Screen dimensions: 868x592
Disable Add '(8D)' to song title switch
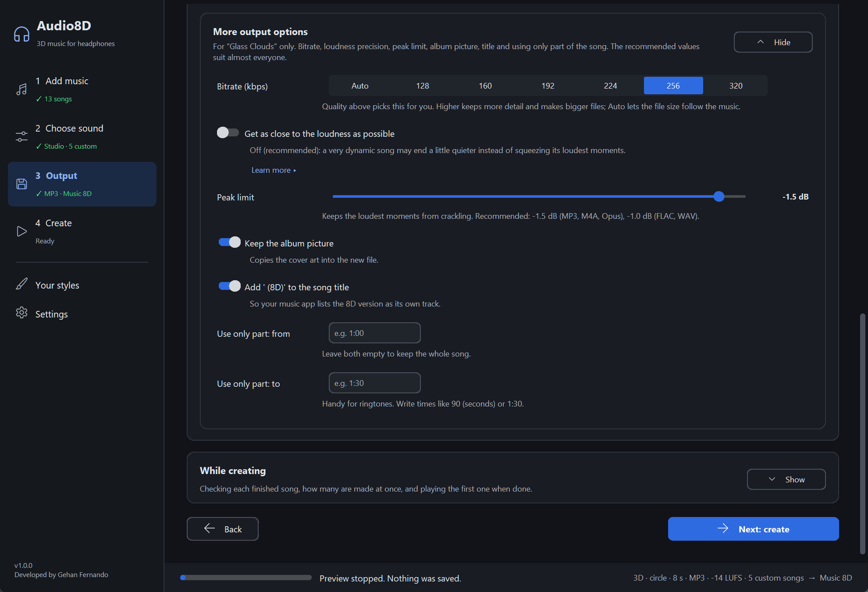229,286
